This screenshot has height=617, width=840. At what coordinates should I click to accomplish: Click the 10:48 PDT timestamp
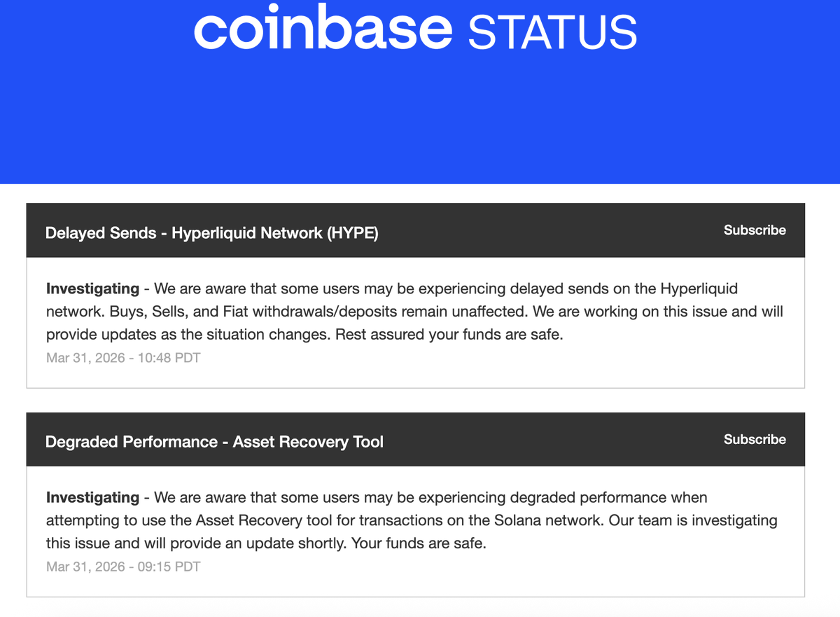click(x=123, y=358)
